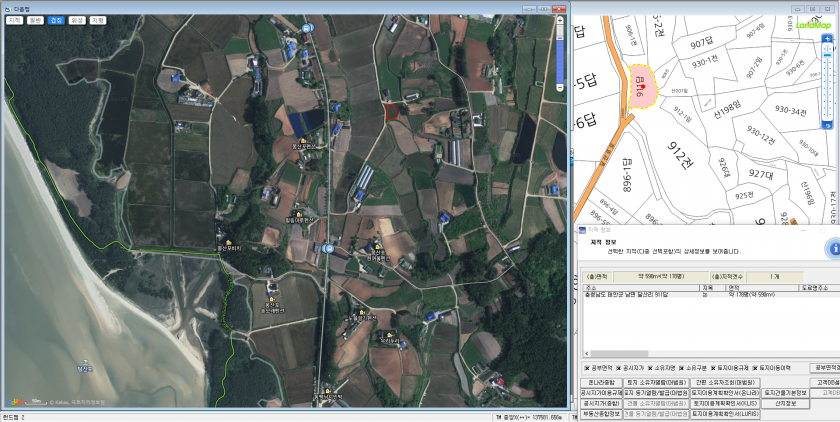Viewport: 840px width, 422px height.
Task: Click 간편 소유자조회(대법원) button
Action: 725,383
